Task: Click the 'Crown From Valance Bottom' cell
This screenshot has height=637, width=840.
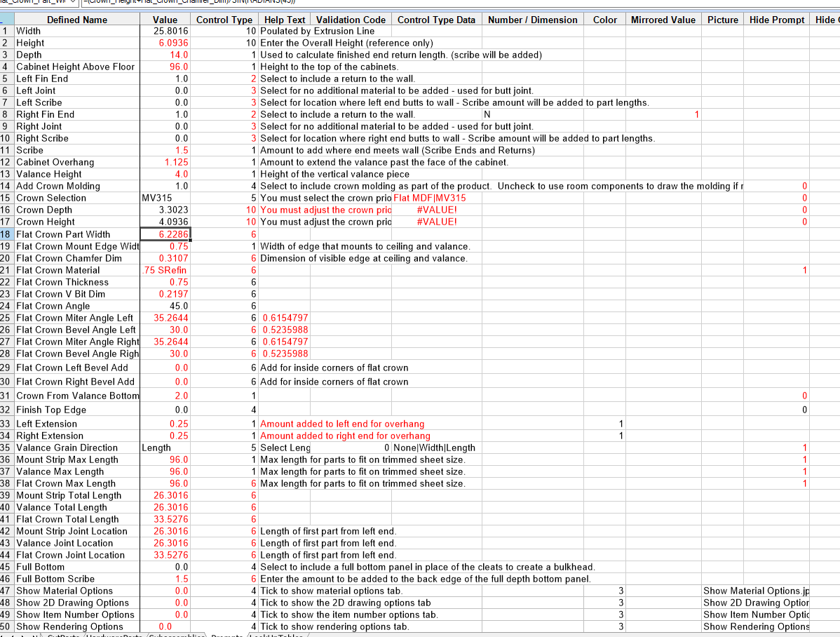Action: (x=76, y=396)
